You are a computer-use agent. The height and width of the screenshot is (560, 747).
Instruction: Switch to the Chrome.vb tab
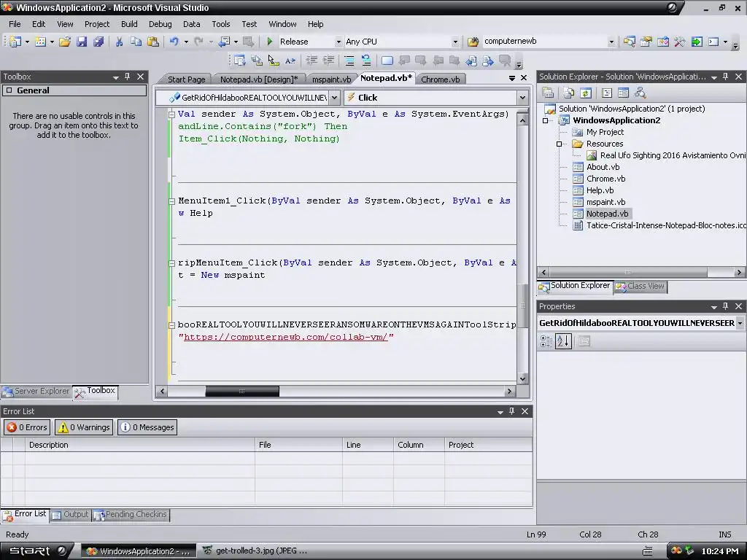click(440, 79)
